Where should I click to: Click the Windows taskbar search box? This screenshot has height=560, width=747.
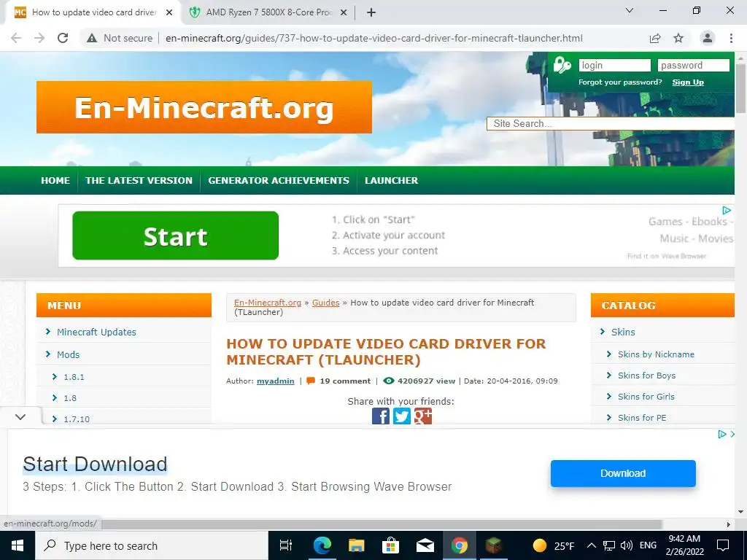(x=152, y=545)
